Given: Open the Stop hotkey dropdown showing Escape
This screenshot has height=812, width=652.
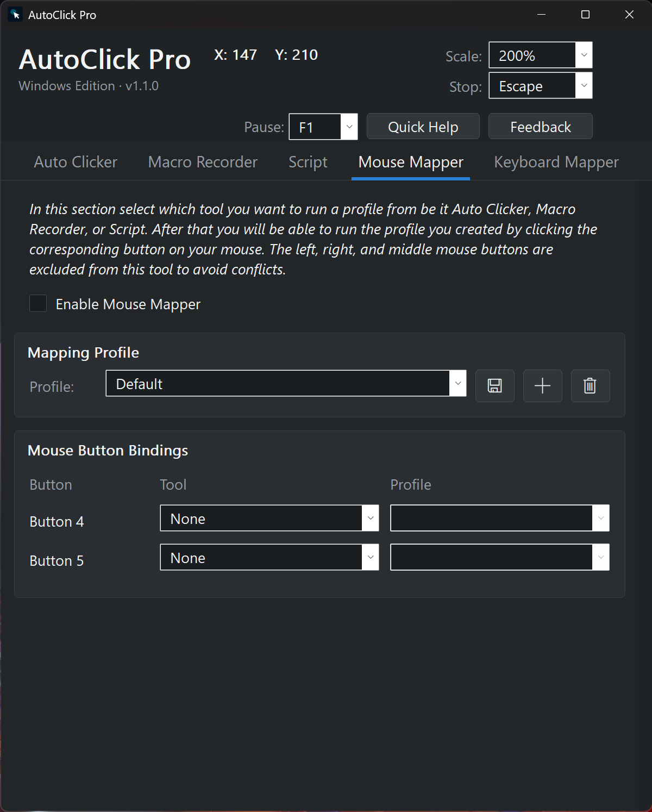Looking at the screenshot, I should point(541,85).
